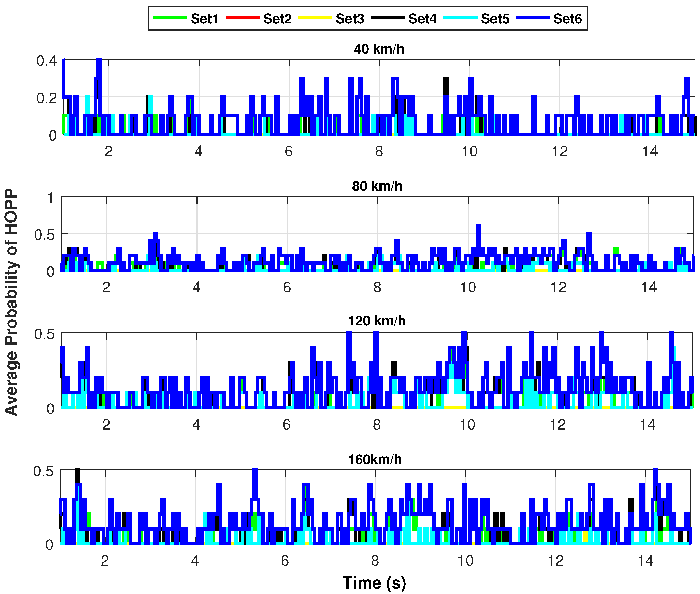
Task: Click the 10 x-tick label under the 80 km/h plot
Action: [x=468, y=288]
